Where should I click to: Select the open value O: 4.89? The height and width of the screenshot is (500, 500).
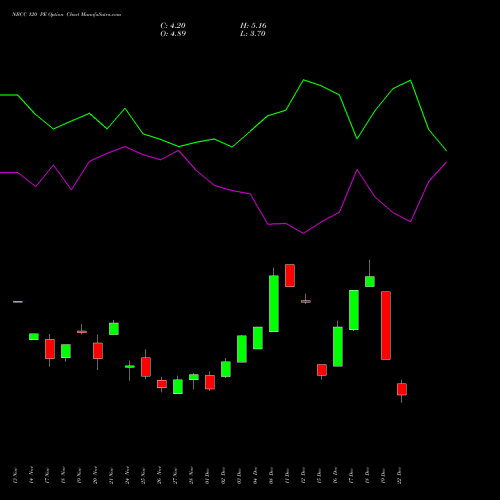[173, 34]
